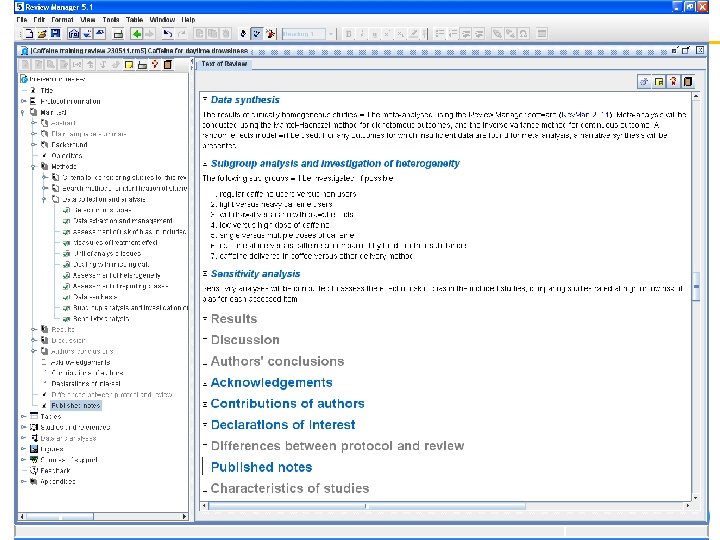Open the Heading style dropdown
720x540 pixels.
point(331,34)
